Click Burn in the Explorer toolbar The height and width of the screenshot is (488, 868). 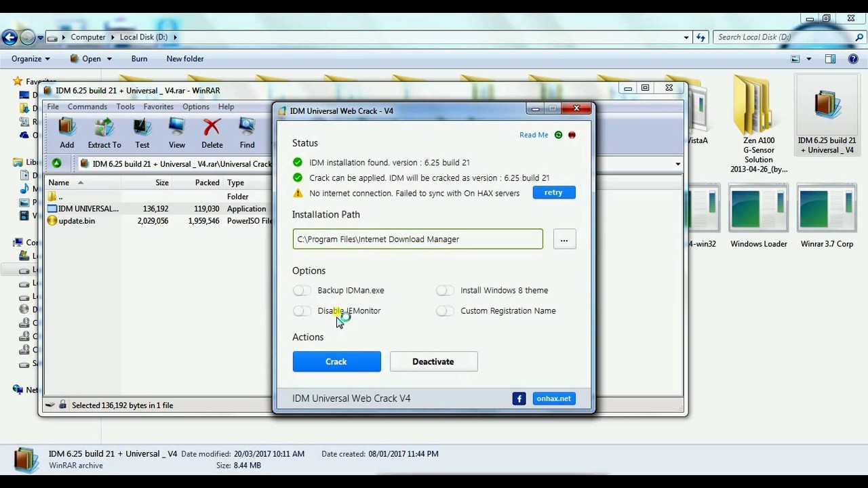pos(139,59)
